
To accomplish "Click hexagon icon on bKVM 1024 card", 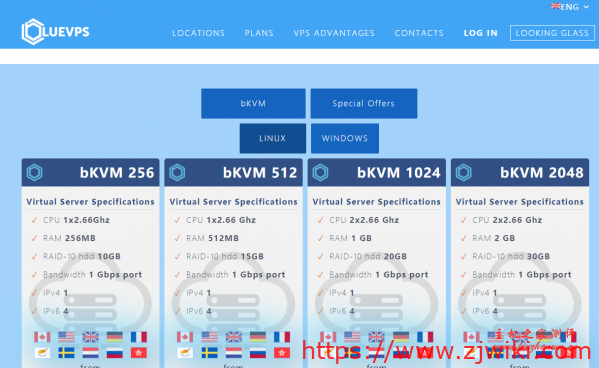I will (321, 173).
